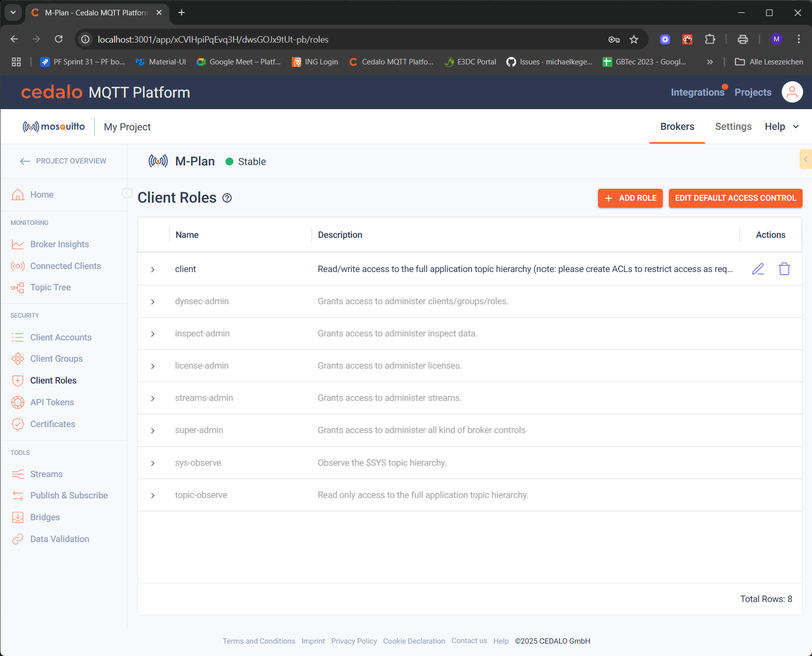This screenshot has height=656, width=812.
Task: Click the Certificates badge icon
Action: [18, 424]
